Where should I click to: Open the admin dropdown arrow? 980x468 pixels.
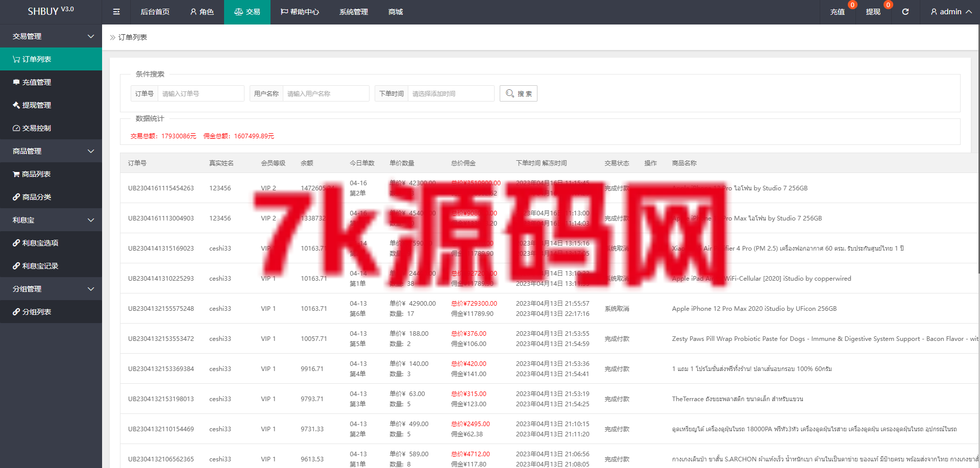969,12
